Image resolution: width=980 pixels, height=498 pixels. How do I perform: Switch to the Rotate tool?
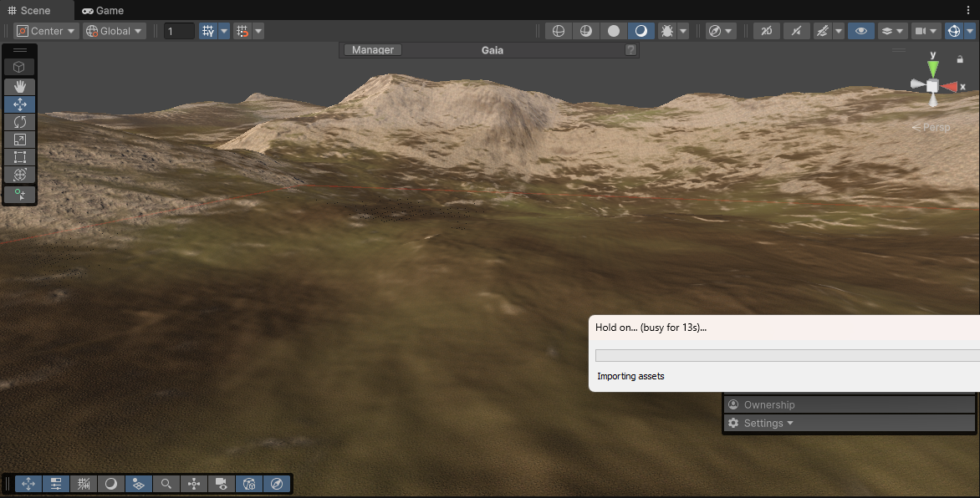(x=19, y=122)
